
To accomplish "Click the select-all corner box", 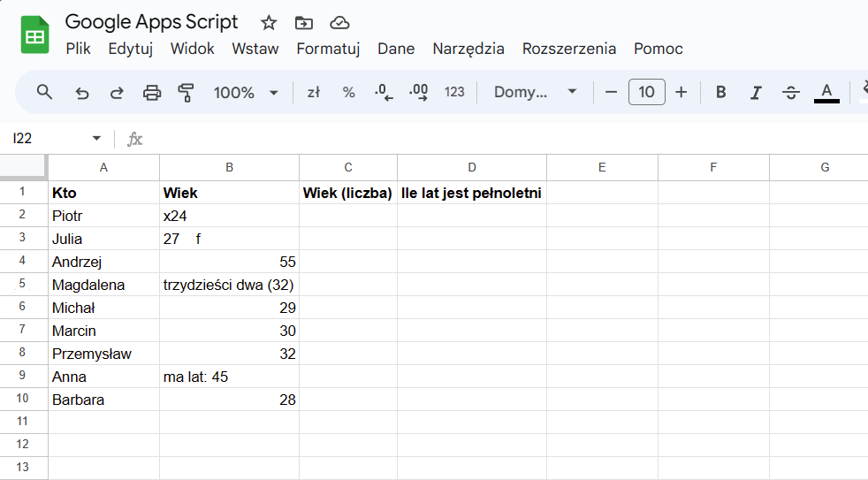I will (x=23, y=166).
